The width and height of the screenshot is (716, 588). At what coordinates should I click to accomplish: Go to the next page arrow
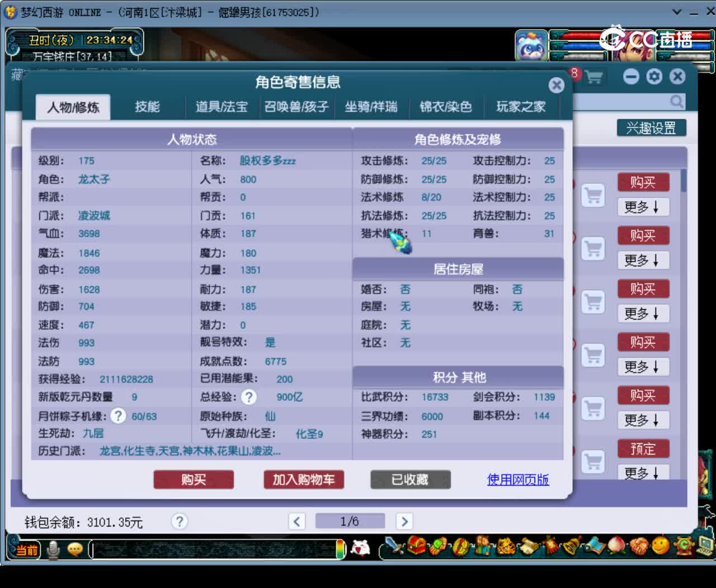pos(404,521)
